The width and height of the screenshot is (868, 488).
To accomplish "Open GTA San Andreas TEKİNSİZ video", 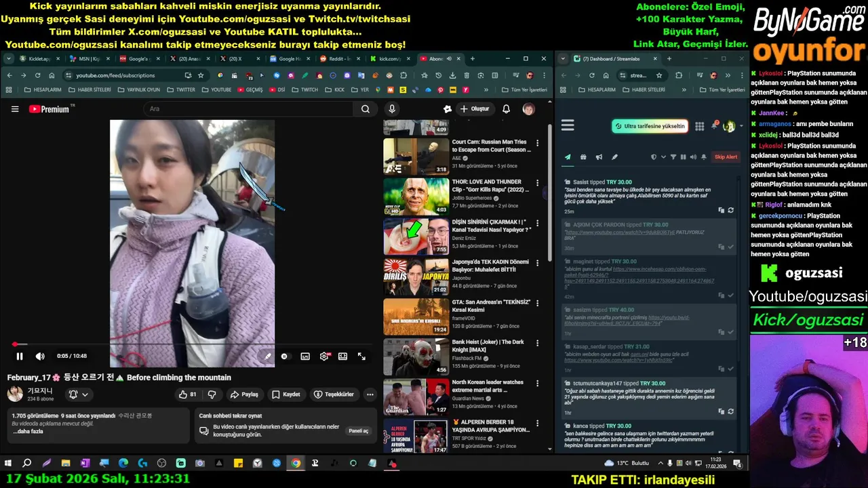I will pyautogui.click(x=416, y=316).
